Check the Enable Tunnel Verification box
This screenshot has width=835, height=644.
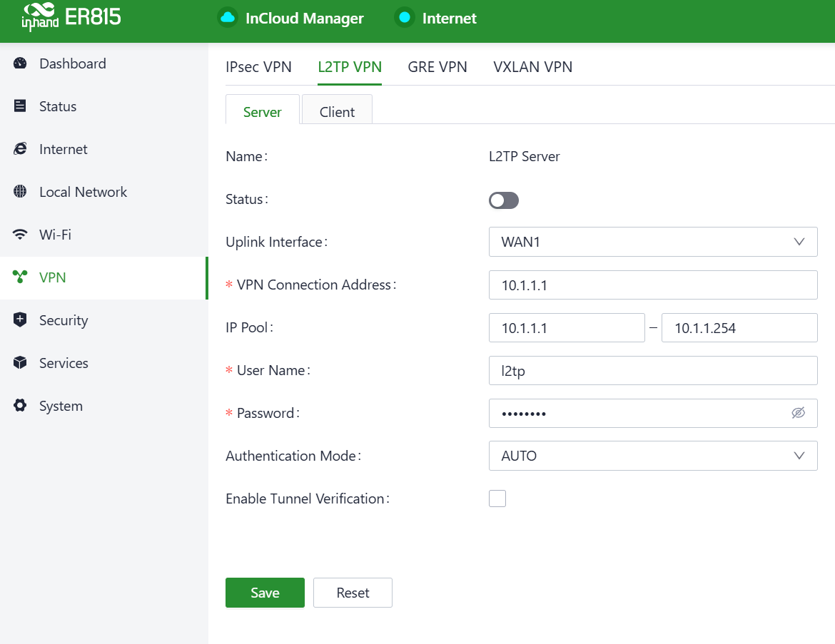click(497, 499)
